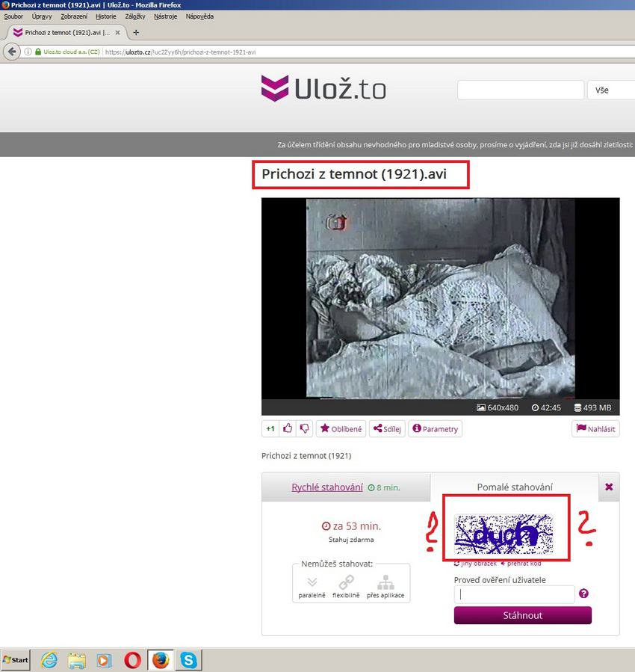Viewport: 635px width, 672px height.
Task: Click the captcha image
Action: click(x=504, y=534)
